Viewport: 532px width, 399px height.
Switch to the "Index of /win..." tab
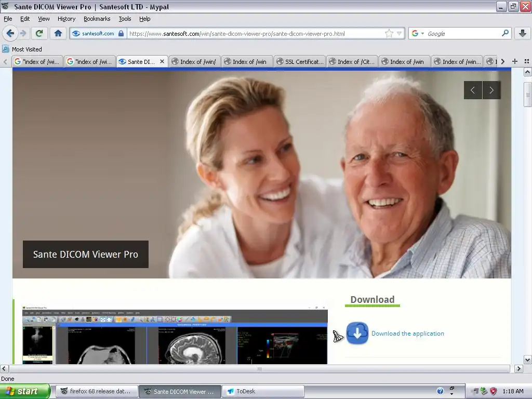[x=457, y=61]
